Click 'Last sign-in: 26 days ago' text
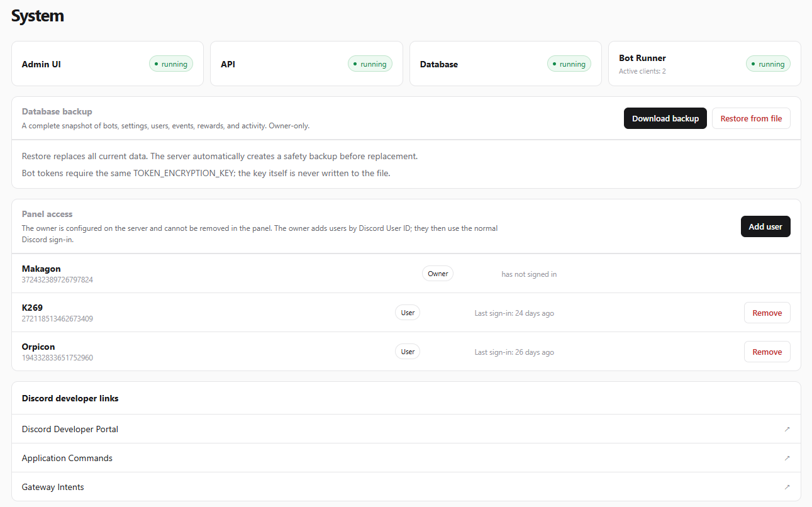The height and width of the screenshot is (507, 812). (514, 352)
